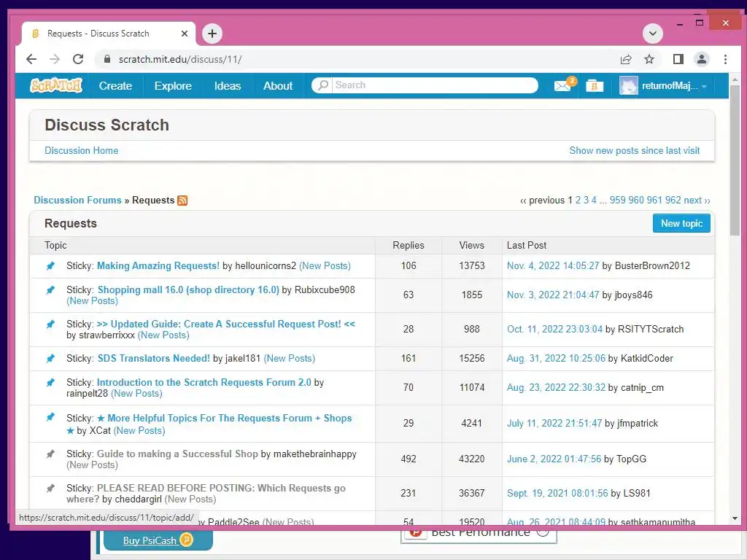The image size is (747, 560).
Task: Open last post Aug. 31, 2022 10:25:06
Action: tap(556, 358)
